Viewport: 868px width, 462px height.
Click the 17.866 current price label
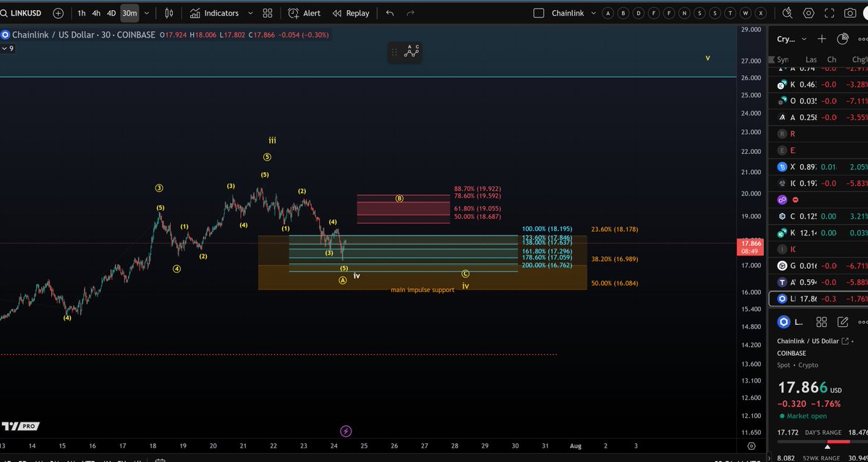click(752, 247)
